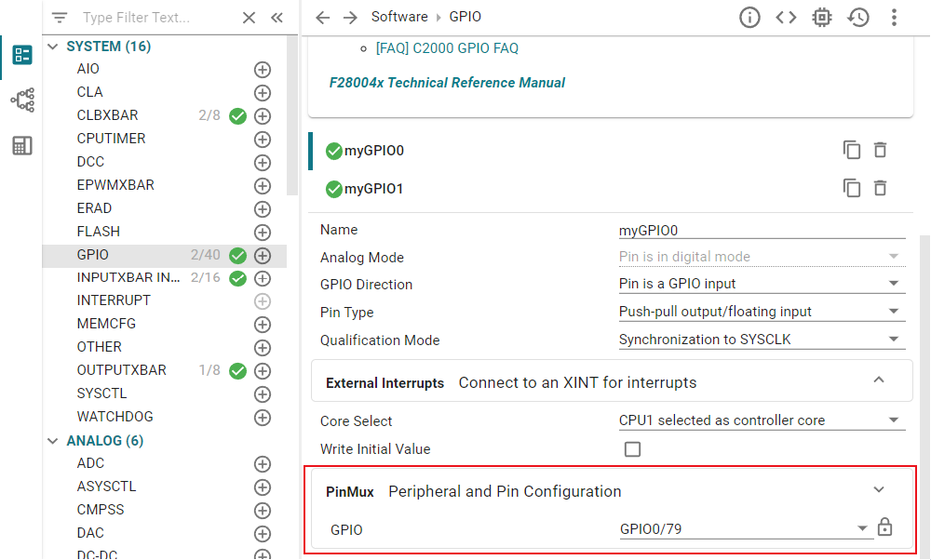Select OUTPUTXBAR in the module list
The width and height of the screenshot is (931, 560).
[122, 370]
